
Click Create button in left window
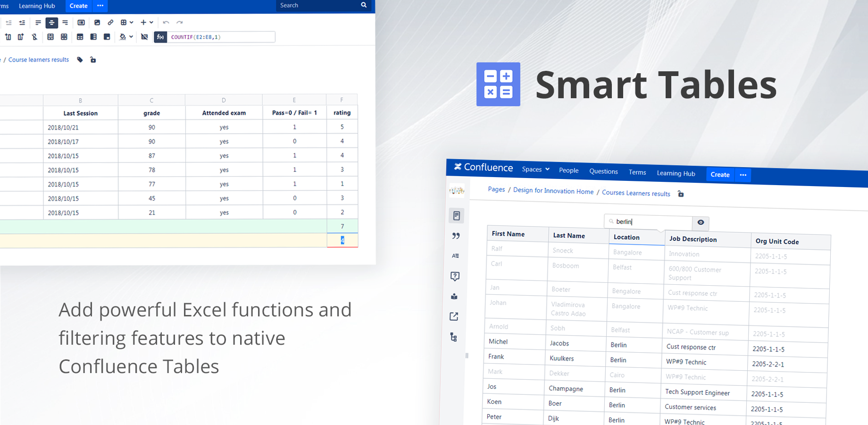tap(79, 6)
